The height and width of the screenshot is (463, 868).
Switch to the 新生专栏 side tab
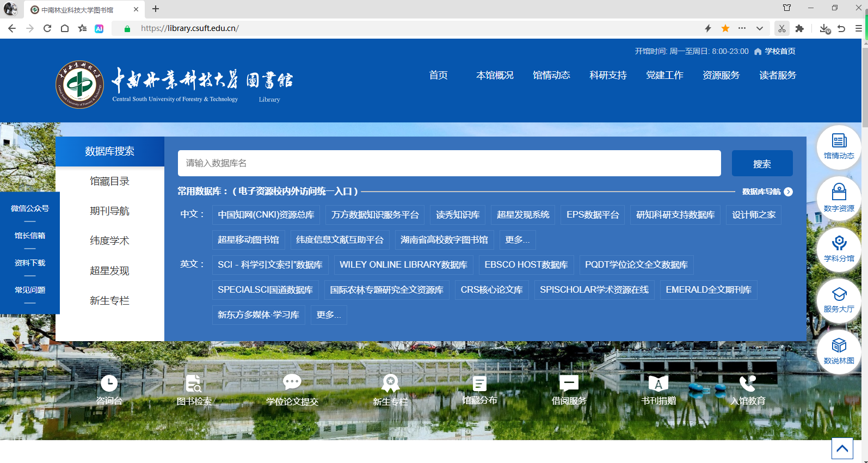(110, 300)
